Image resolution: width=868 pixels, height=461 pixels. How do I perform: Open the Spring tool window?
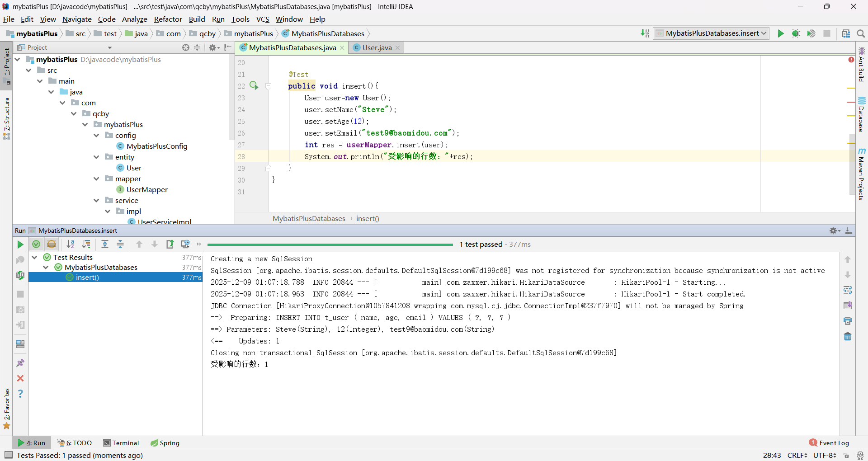point(165,443)
